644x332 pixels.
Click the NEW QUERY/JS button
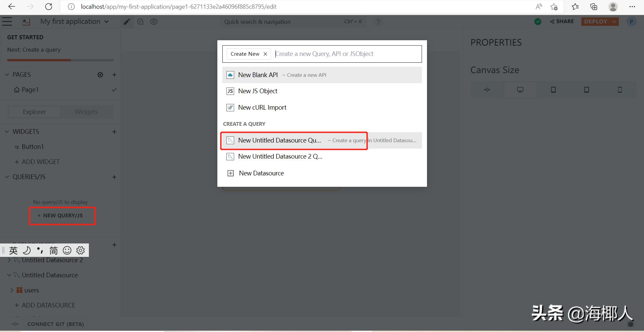tap(60, 215)
